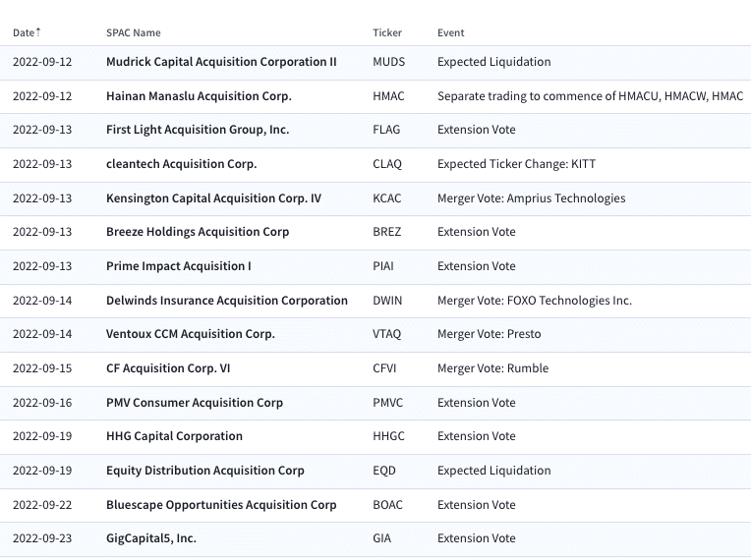Sort table by Event column header
Screen dimensions: 751x560
[x=450, y=32]
